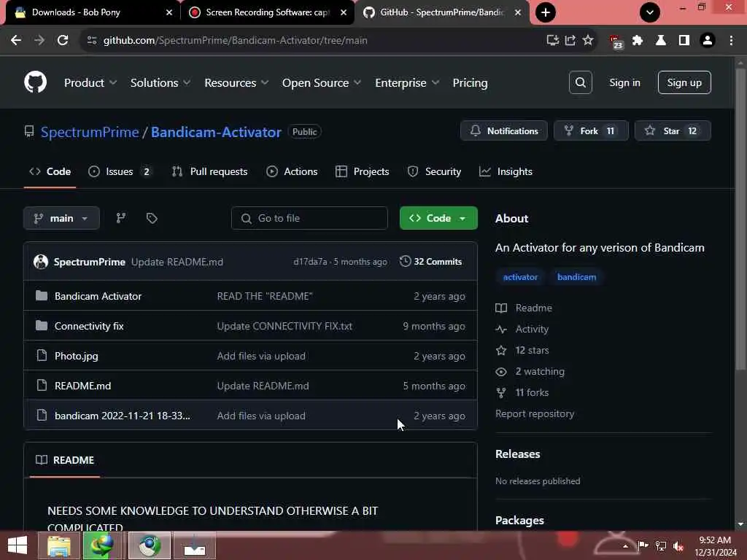Screen dimensions: 747x560
Task: Switch to the Insights tab
Action: (x=506, y=171)
